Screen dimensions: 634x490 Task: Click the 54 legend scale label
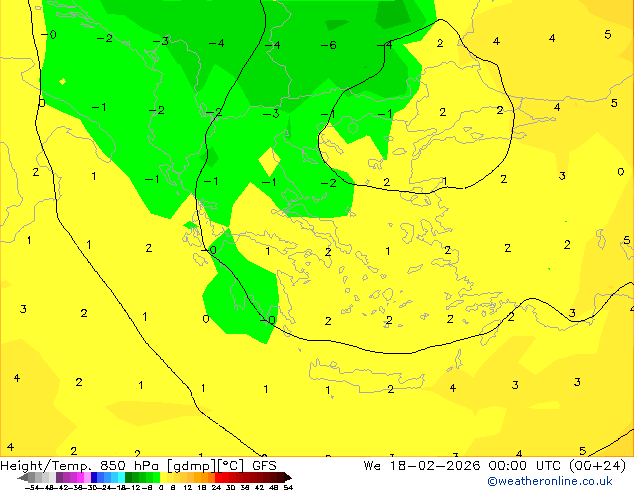(x=288, y=487)
